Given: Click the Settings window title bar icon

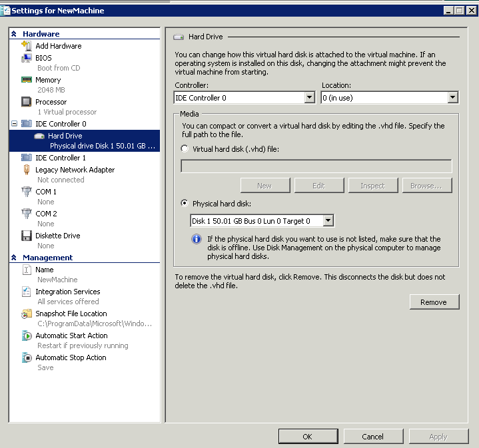Looking at the screenshot, I should coord(5,11).
